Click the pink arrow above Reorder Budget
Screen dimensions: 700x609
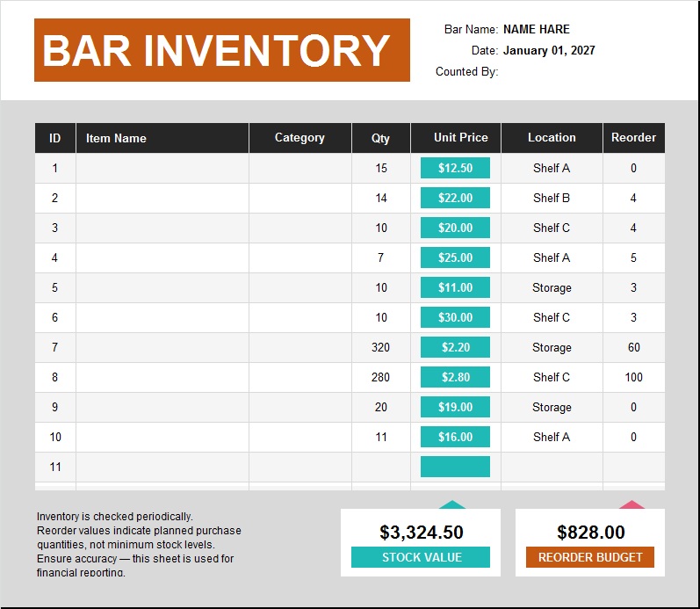tap(631, 504)
